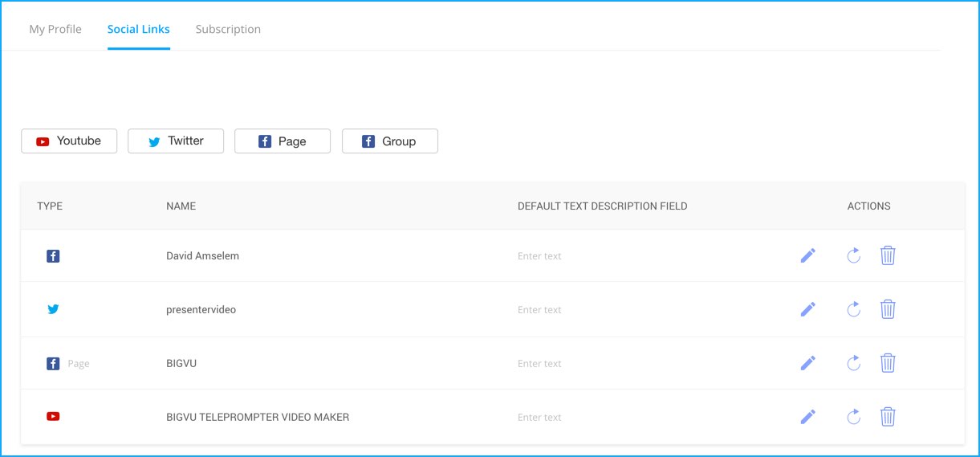Edit the presentervideo Twitter link

pyautogui.click(x=808, y=309)
